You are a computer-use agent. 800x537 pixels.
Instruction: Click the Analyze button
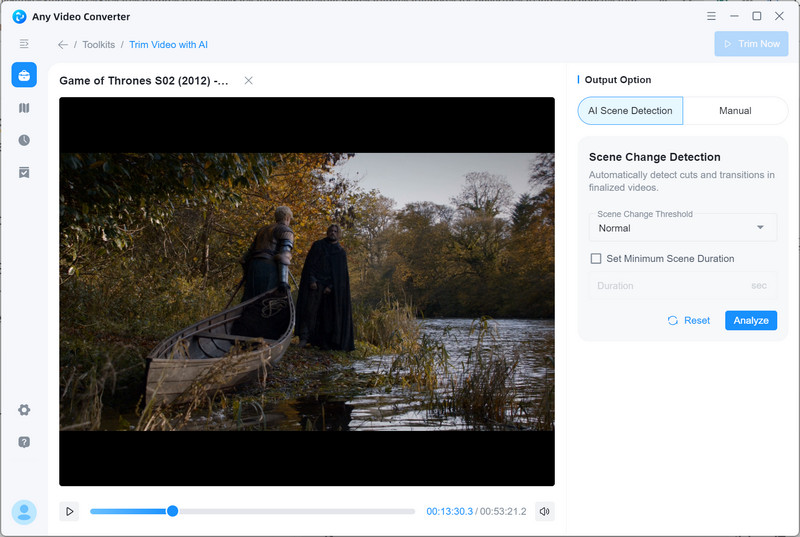tap(751, 320)
